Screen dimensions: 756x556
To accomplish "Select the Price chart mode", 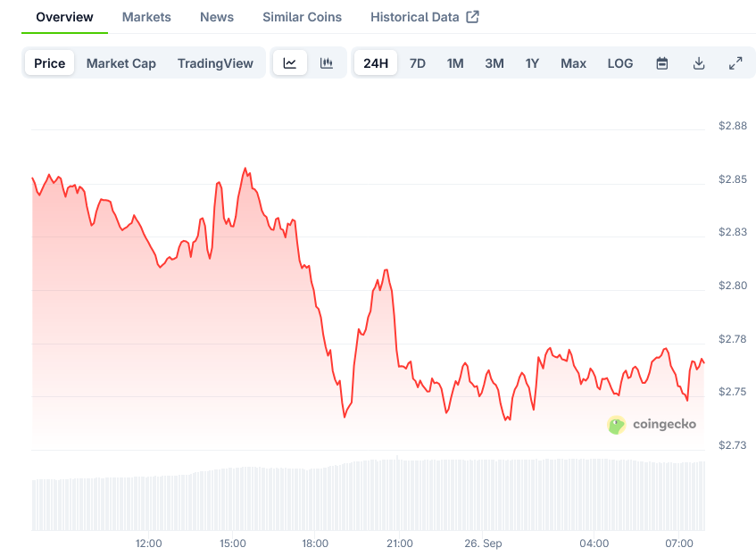I will (x=50, y=63).
